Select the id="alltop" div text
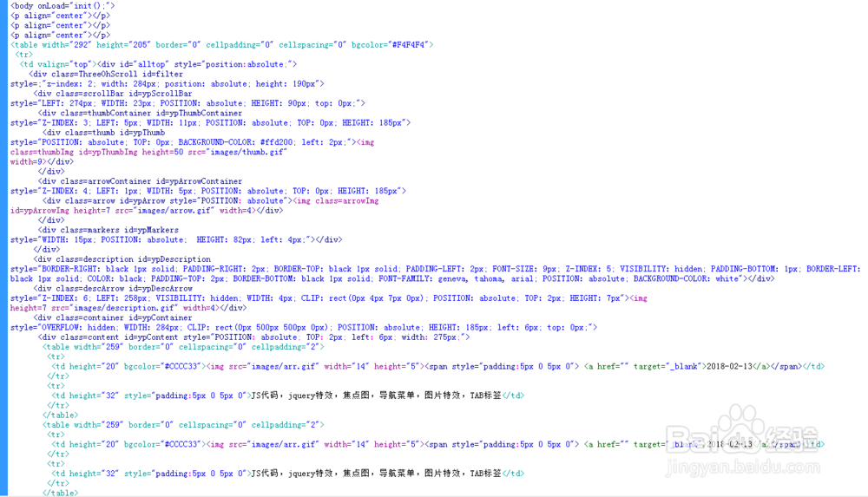The height and width of the screenshot is (497, 868). (144, 64)
